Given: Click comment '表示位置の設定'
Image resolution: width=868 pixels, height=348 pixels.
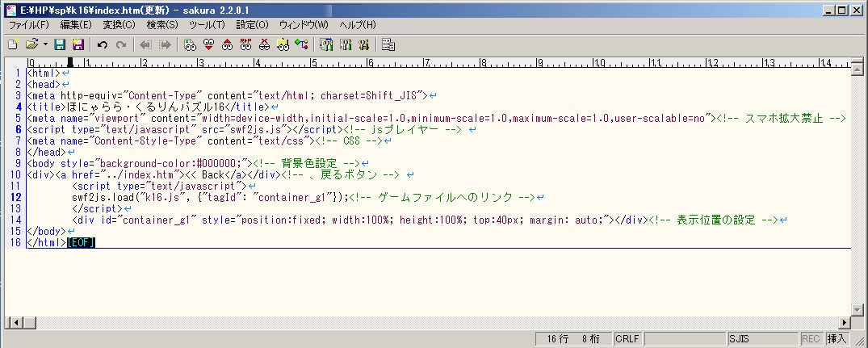Looking at the screenshot, I should click(x=715, y=220).
